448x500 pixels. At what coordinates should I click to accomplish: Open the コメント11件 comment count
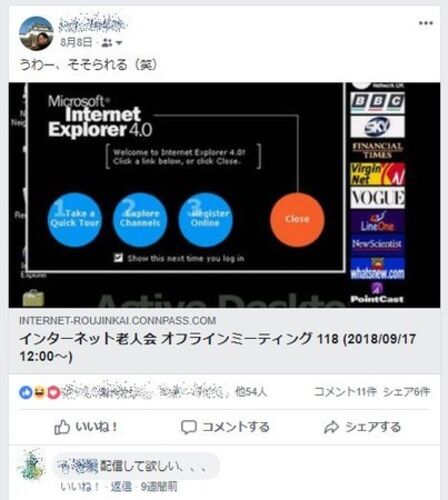[345, 392]
